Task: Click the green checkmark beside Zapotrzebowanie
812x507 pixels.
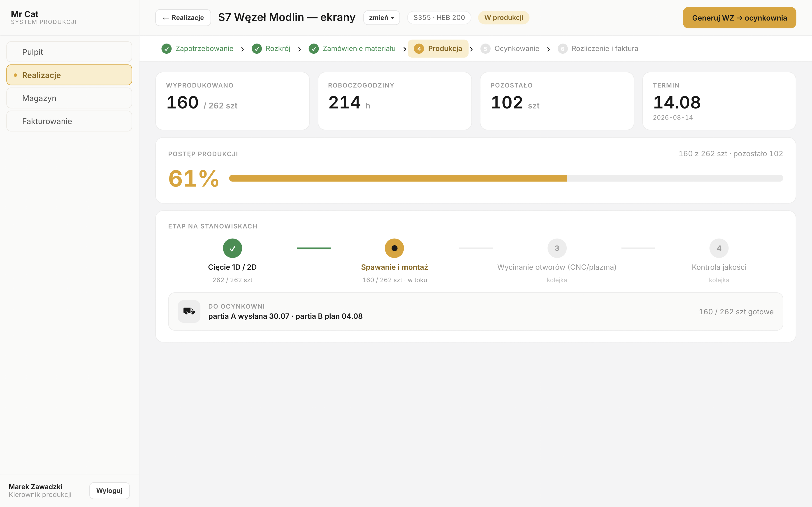Action: [x=166, y=49]
